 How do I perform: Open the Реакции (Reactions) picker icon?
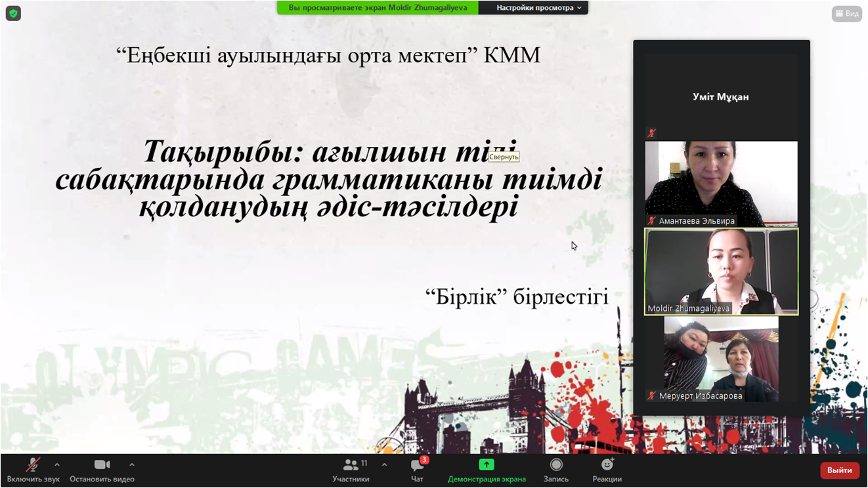(x=607, y=464)
